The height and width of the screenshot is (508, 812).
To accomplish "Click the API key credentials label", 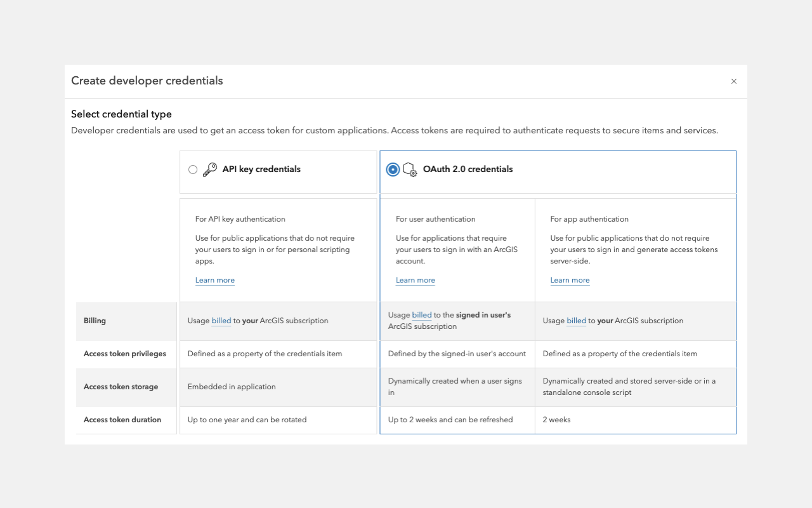I will point(261,170).
